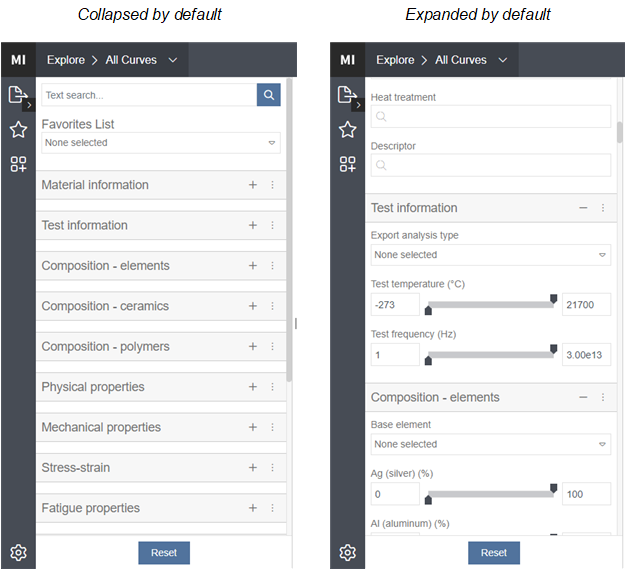
Task: Expand the Fatigue properties section
Action: click(253, 508)
